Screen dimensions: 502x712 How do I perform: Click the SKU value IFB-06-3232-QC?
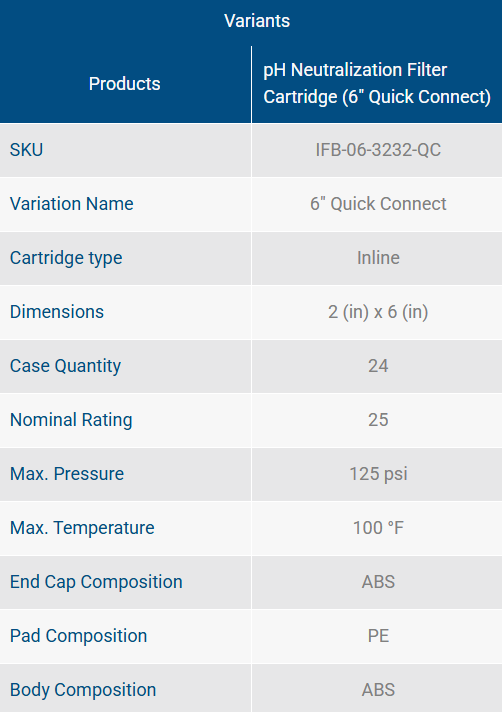click(378, 150)
